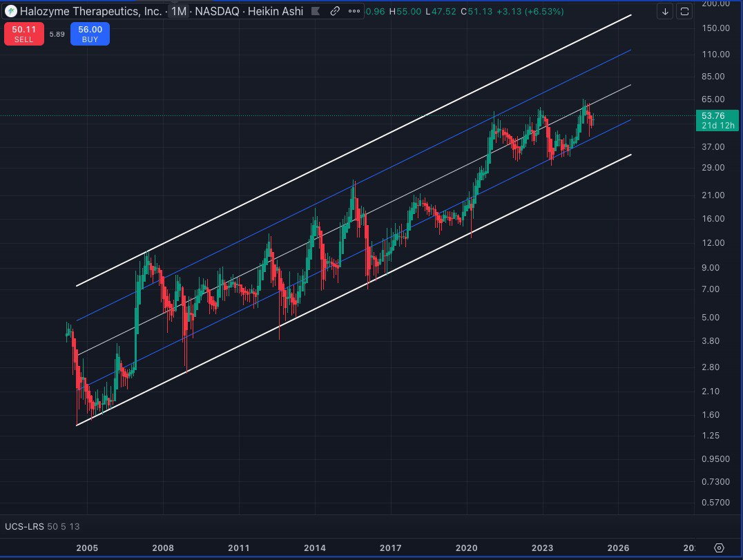The height and width of the screenshot is (560, 743).
Task: Click the download arrow icon at top right
Action: pyautogui.click(x=665, y=11)
